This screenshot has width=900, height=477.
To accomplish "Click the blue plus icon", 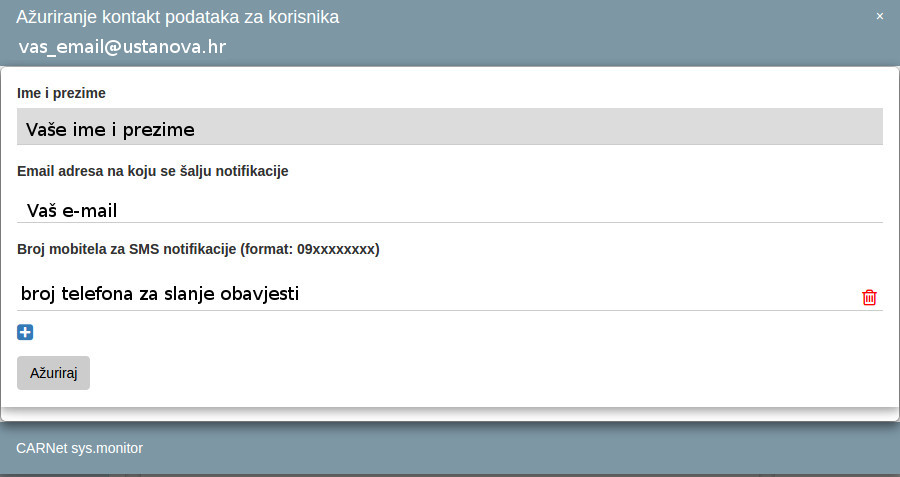I will pyautogui.click(x=26, y=333).
